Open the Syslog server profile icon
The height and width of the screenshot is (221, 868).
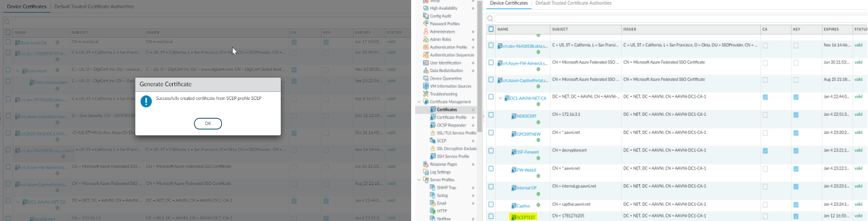coord(433,195)
